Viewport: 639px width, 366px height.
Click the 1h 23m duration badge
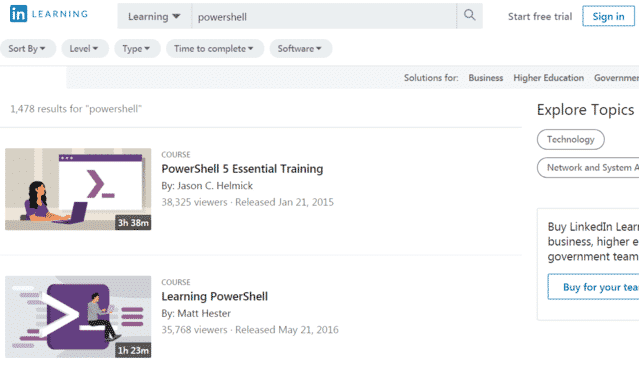(133, 350)
